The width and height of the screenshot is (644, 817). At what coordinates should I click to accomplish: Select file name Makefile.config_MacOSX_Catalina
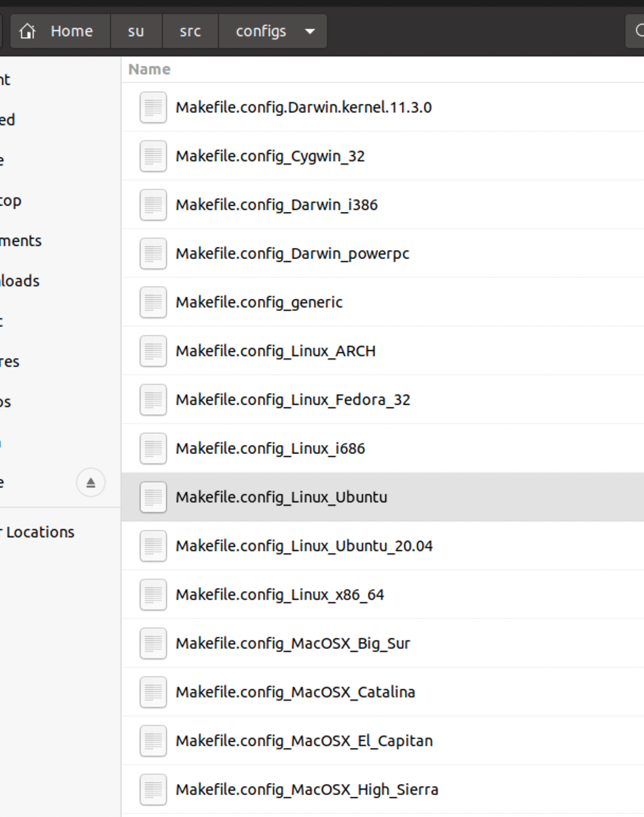pyautogui.click(x=295, y=692)
